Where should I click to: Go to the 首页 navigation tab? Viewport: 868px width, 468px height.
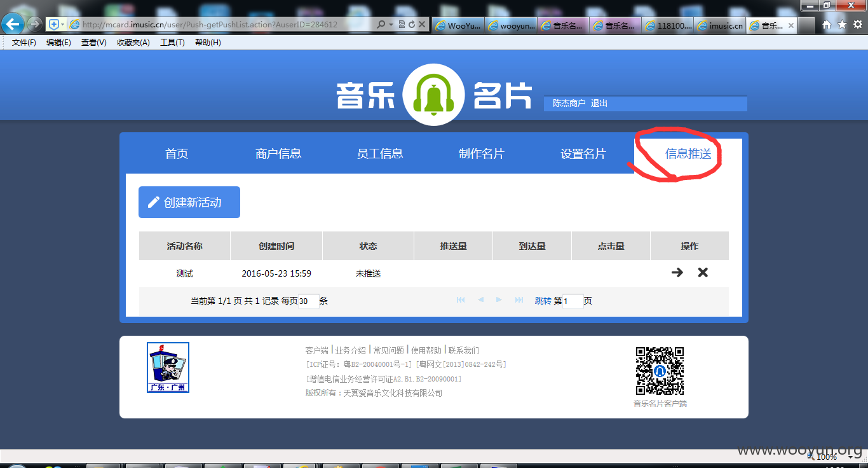click(177, 154)
